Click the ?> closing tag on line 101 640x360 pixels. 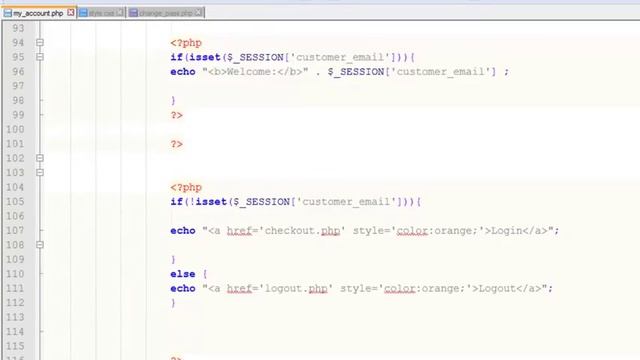click(x=177, y=144)
